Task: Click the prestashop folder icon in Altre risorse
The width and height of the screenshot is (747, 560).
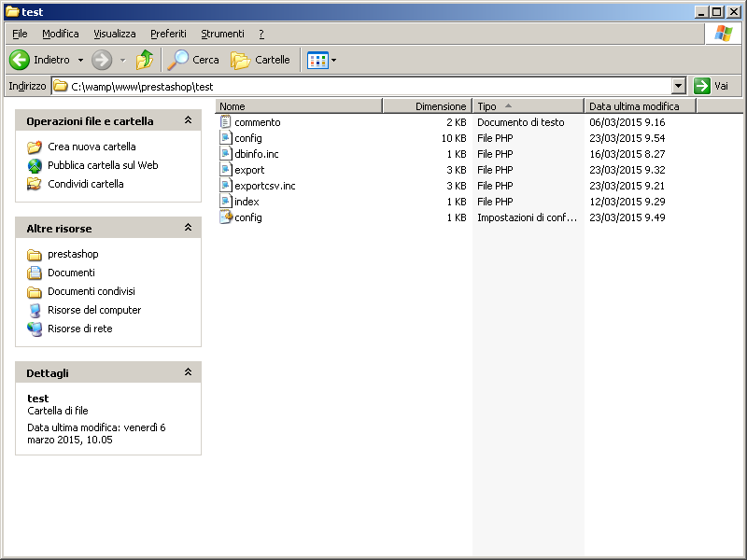Action: click(x=35, y=254)
